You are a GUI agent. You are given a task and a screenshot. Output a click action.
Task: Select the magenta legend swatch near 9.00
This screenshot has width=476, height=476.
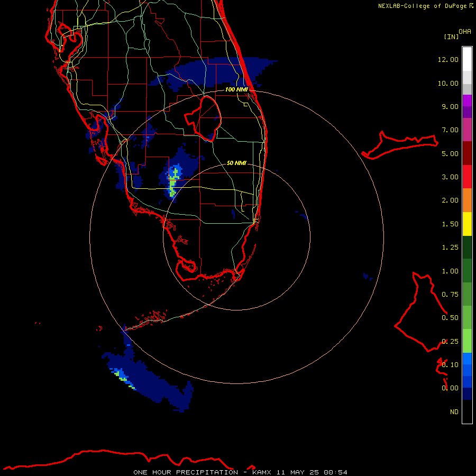(x=467, y=100)
